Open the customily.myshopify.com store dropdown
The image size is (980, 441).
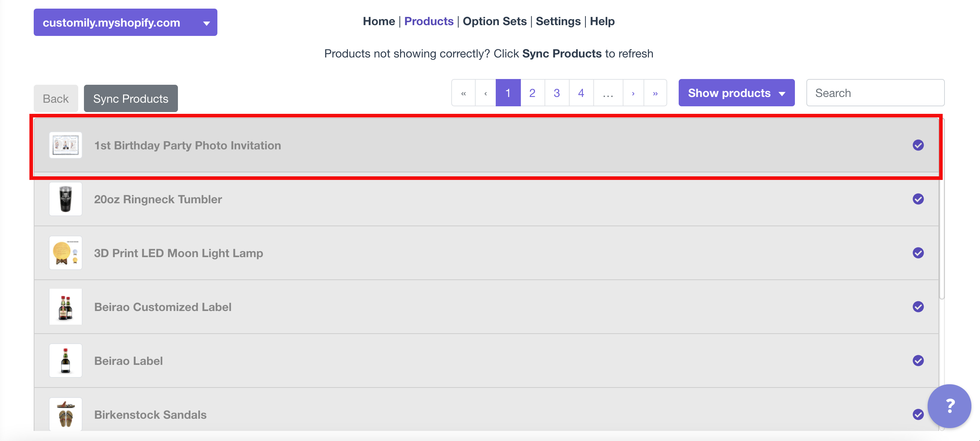(x=125, y=23)
